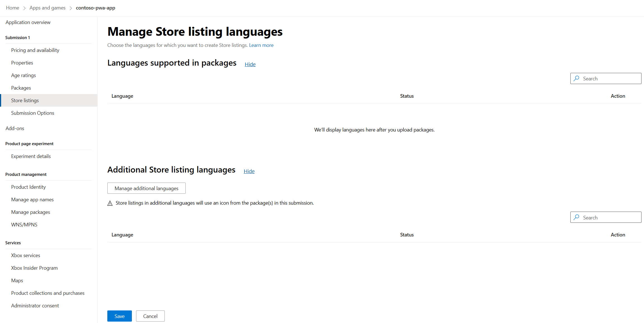This screenshot has width=644, height=323.
Task: Open Product Identity page
Action: coord(28,187)
